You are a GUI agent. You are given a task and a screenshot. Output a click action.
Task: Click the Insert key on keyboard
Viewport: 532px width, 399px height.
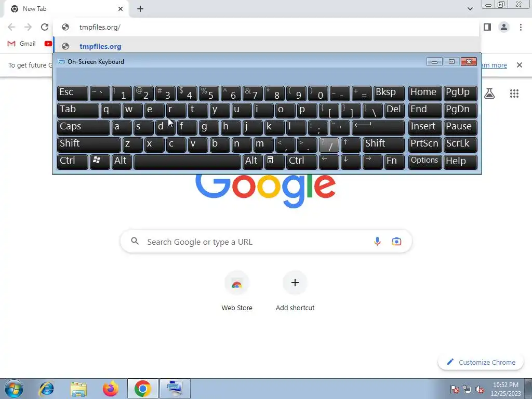pos(425,128)
